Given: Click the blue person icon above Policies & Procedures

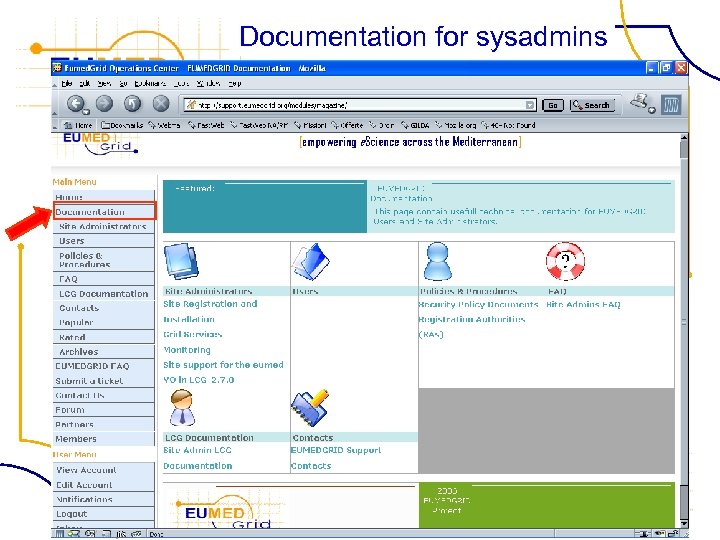Looking at the screenshot, I should coord(437,261).
